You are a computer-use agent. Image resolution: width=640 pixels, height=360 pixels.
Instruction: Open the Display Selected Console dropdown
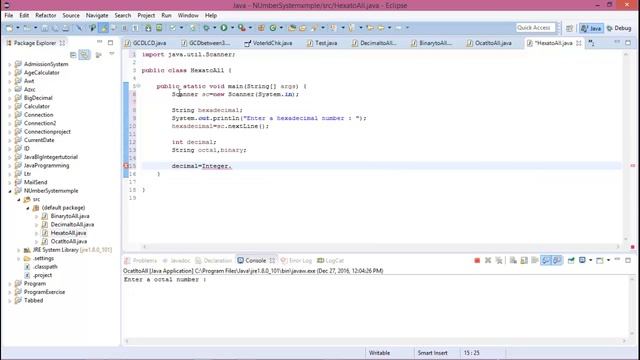591,260
